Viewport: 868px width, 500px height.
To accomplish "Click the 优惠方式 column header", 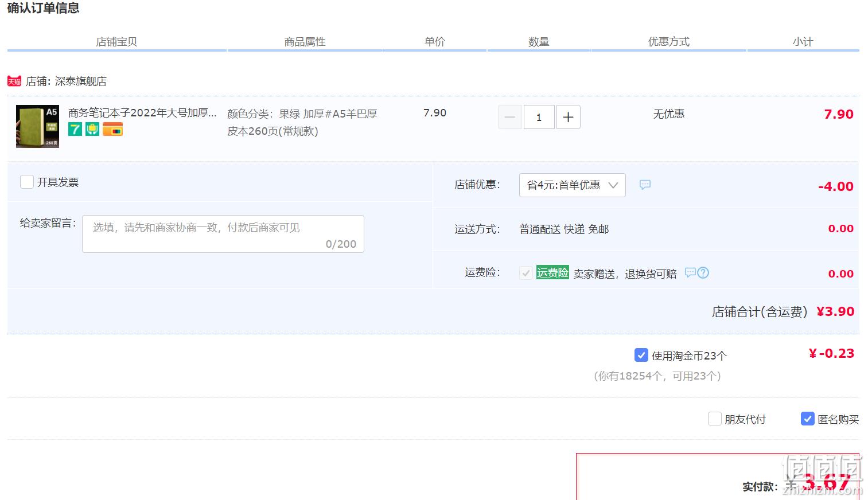I will [668, 42].
